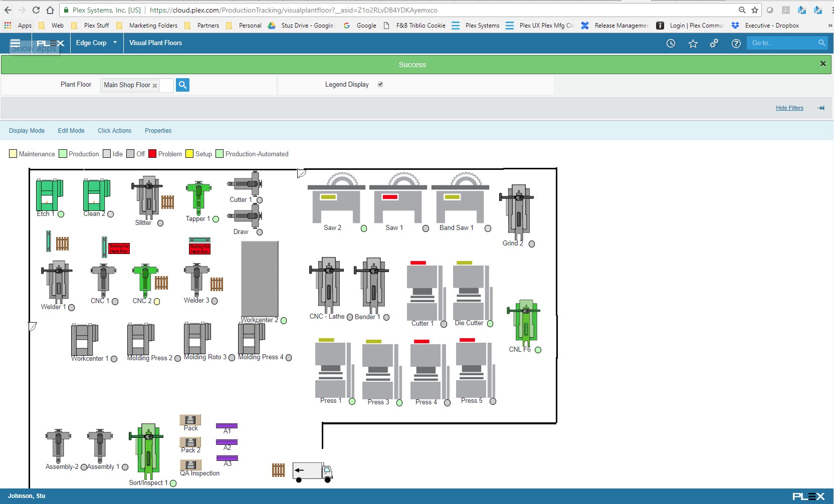The height and width of the screenshot is (504, 834).
Task: Toggle the Legend Display checkbox
Action: point(380,84)
